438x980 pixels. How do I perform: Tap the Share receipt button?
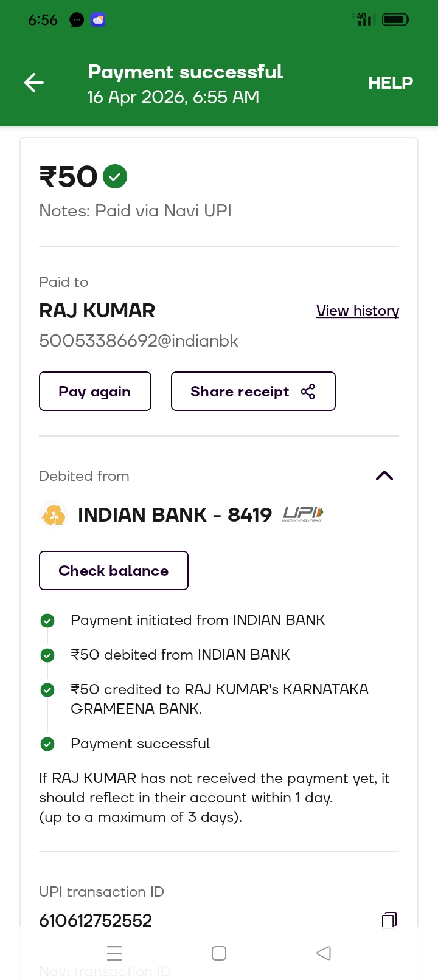253,392
